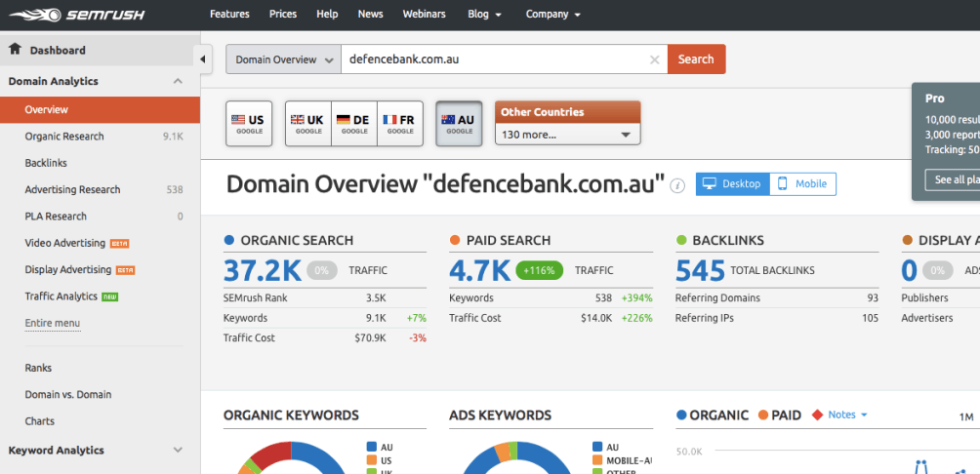Click the orange MOBILE-AU swatch in Ads Keywords legend

click(x=596, y=460)
